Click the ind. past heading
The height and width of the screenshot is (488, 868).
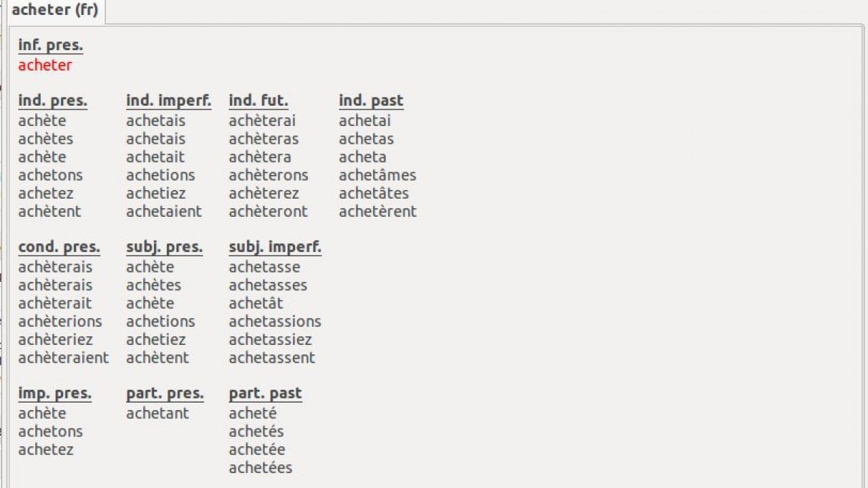coord(371,101)
